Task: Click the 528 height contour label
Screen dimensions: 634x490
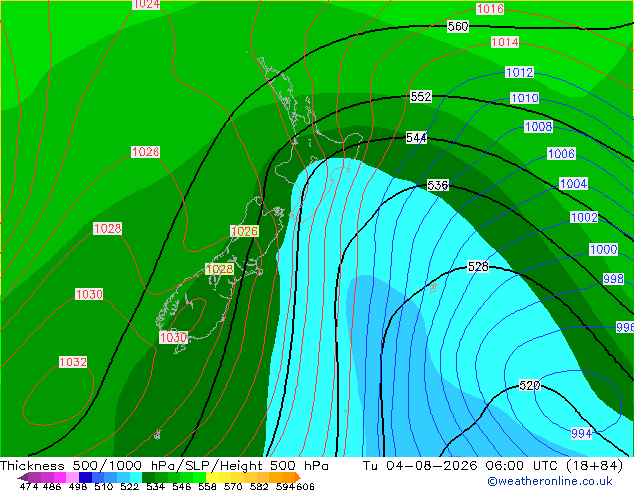Action: 478,267
